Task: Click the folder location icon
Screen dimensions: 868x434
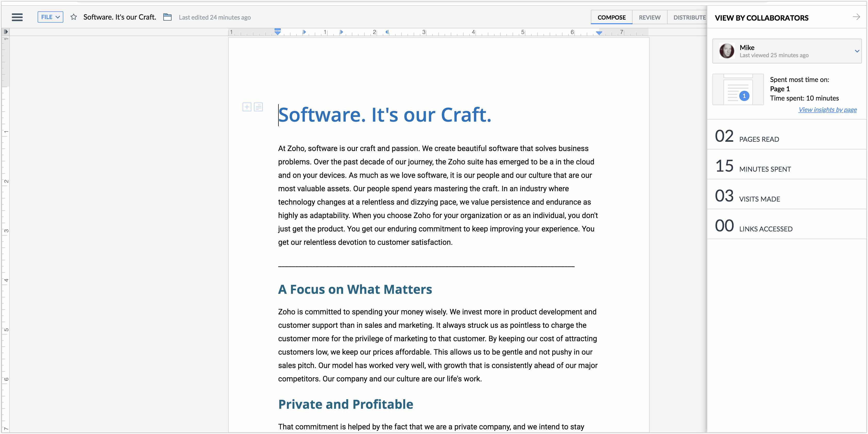Action: (x=167, y=17)
